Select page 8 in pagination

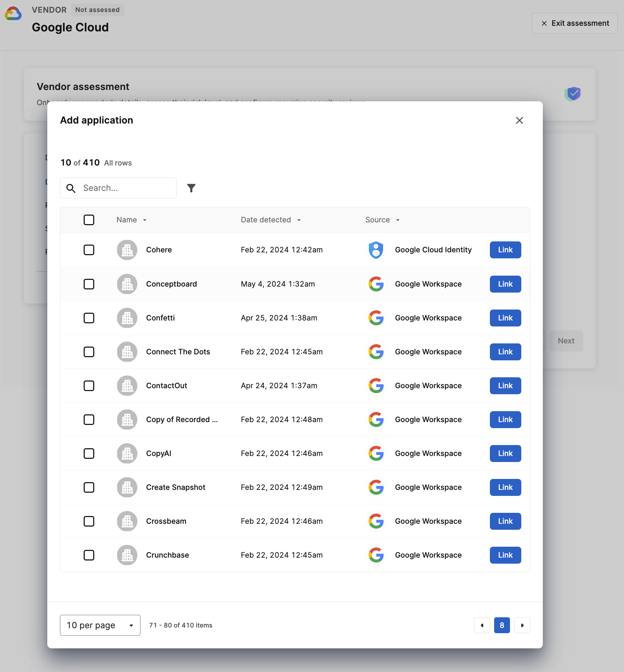[x=502, y=625]
